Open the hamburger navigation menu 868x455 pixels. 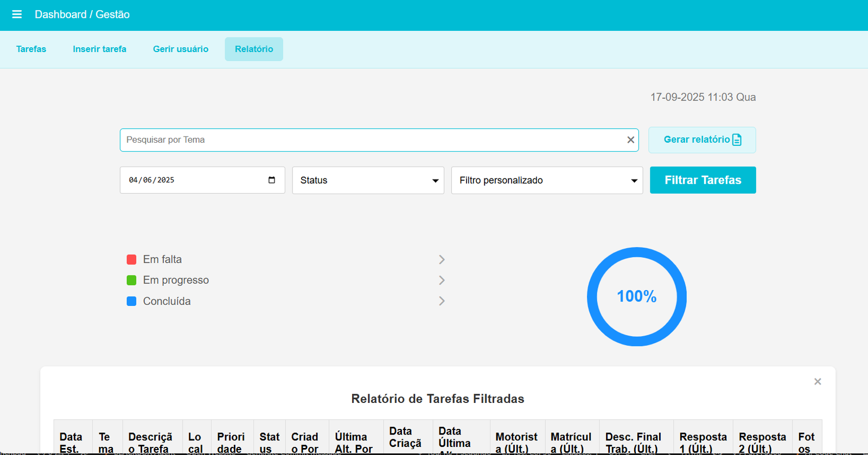click(x=17, y=15)
